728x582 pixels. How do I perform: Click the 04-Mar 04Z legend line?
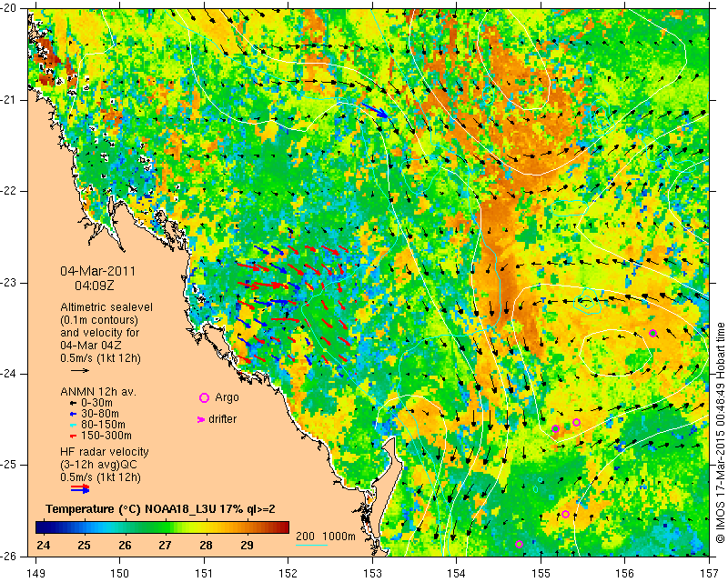pos(91,346)
